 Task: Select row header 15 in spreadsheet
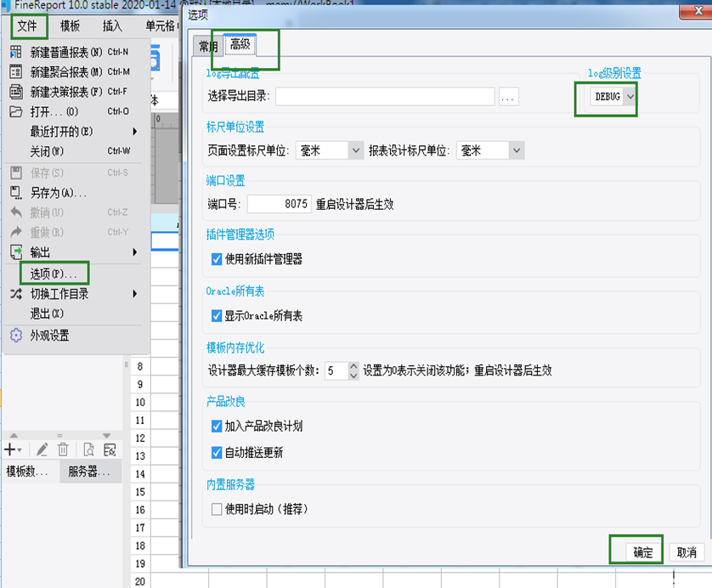click(140, 492)
